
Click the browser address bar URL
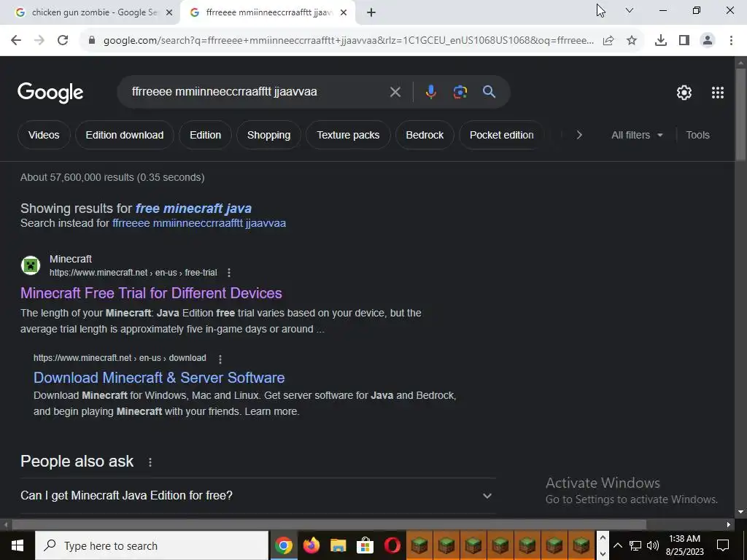(x=348, y=41)
